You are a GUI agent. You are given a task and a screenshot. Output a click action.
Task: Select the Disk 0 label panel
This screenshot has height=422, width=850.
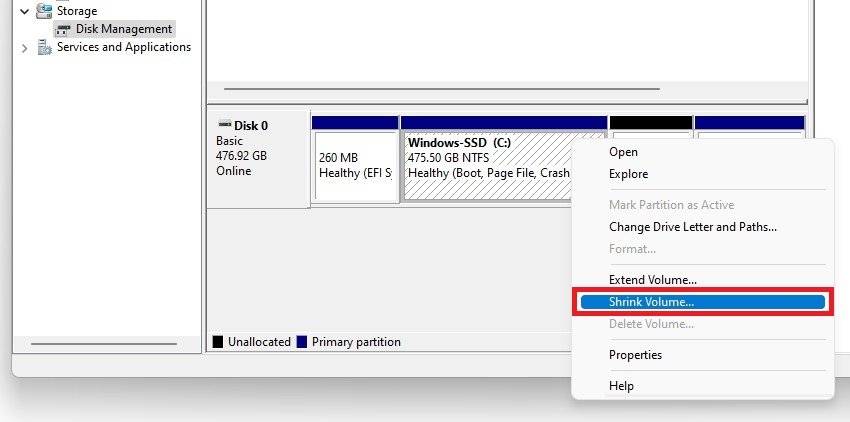[259, 159]
